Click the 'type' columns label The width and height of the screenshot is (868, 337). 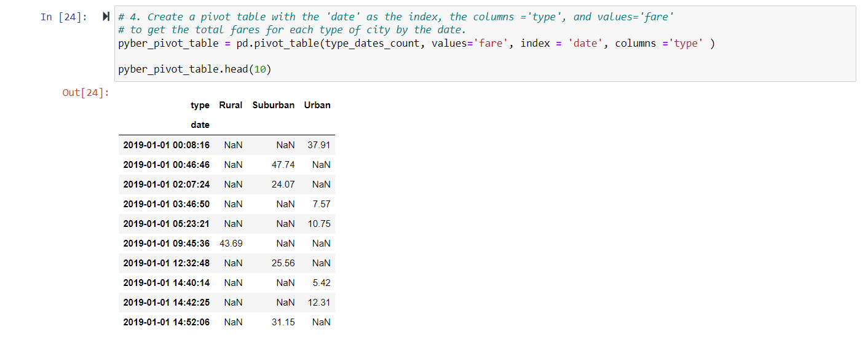coord(200,105)
